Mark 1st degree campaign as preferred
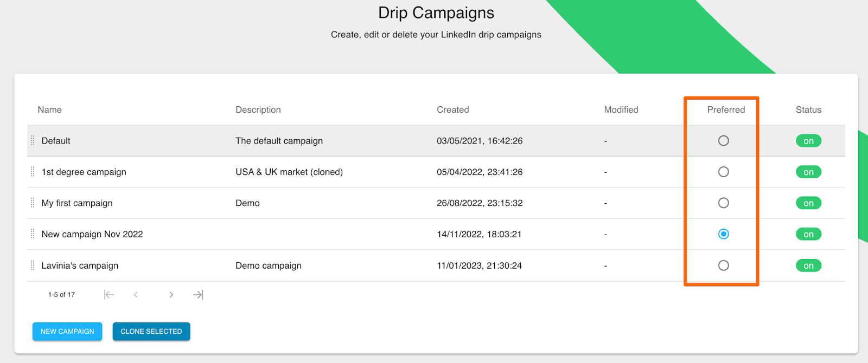Viewport: 868px width, 363px height. [723, 172]
